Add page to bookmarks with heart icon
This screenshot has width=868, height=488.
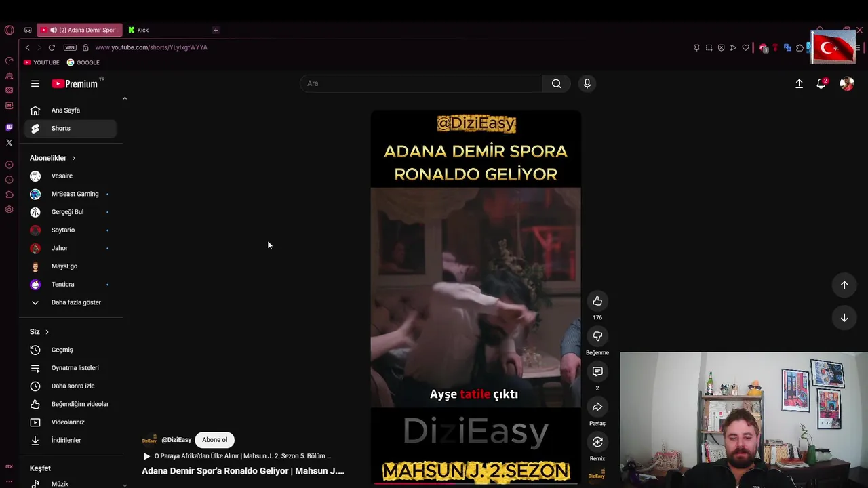[x=746, y=47]
